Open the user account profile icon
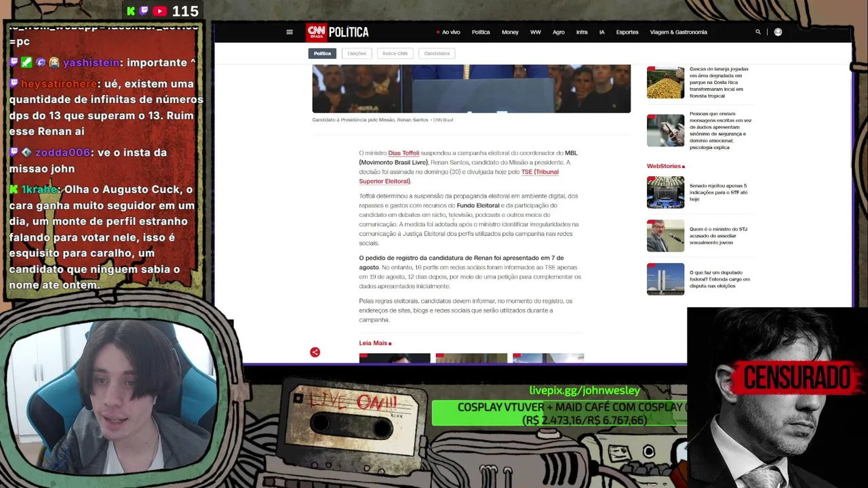Screen dimensions: 868x488 (x=778, y=32)
